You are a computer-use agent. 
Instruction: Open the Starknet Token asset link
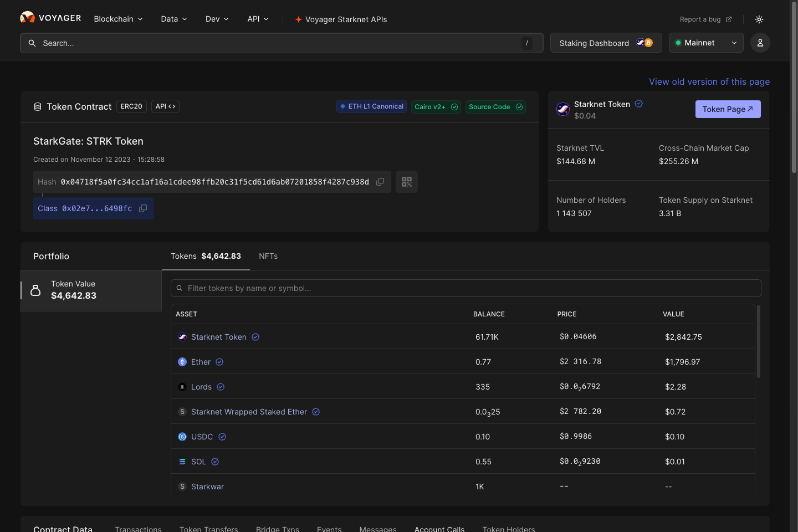coord(219,337)
